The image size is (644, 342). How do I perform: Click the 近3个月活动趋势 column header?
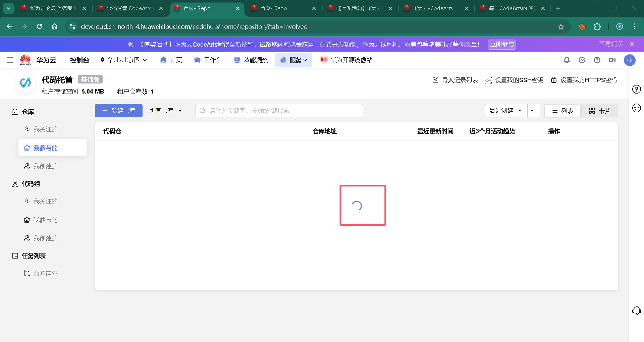point(492,131)
